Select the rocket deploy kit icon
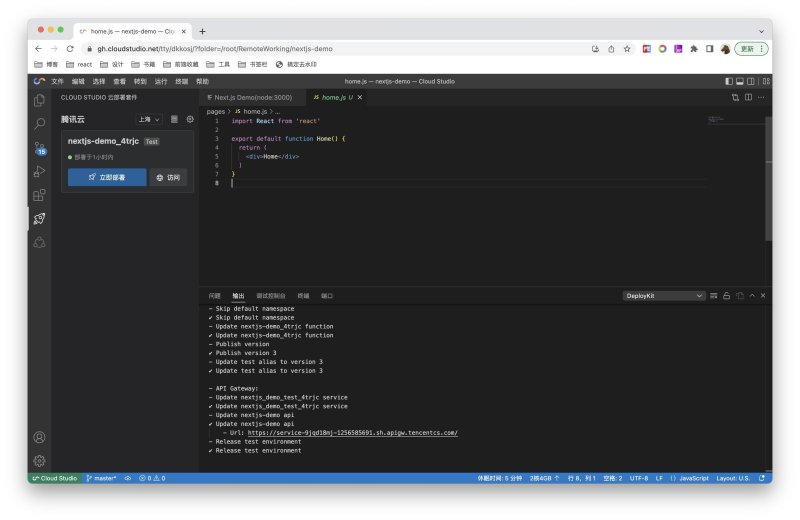The image size is (800, 520). (x=39, y=219)
